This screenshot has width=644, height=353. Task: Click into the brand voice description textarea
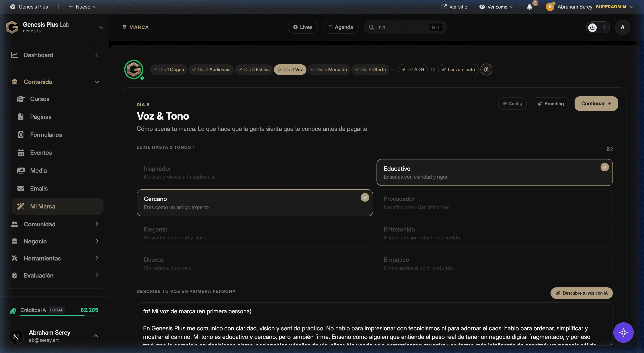click(375, 324)
